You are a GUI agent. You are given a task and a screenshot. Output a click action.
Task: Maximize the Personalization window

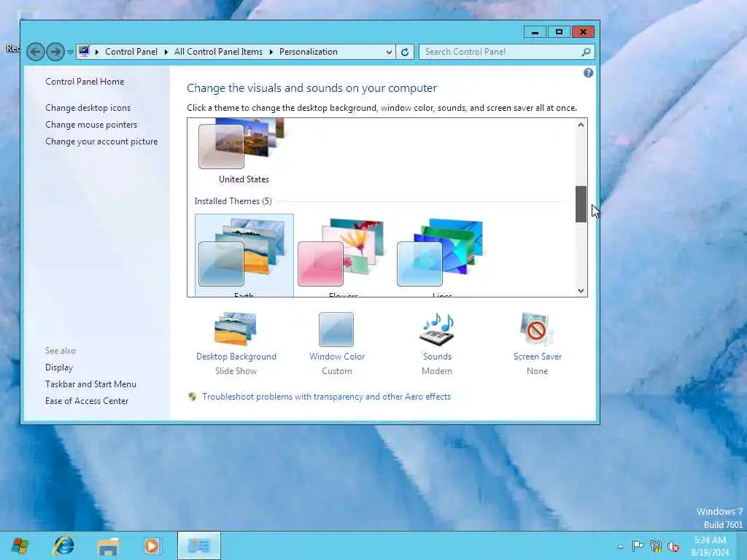tap(559, 32)
